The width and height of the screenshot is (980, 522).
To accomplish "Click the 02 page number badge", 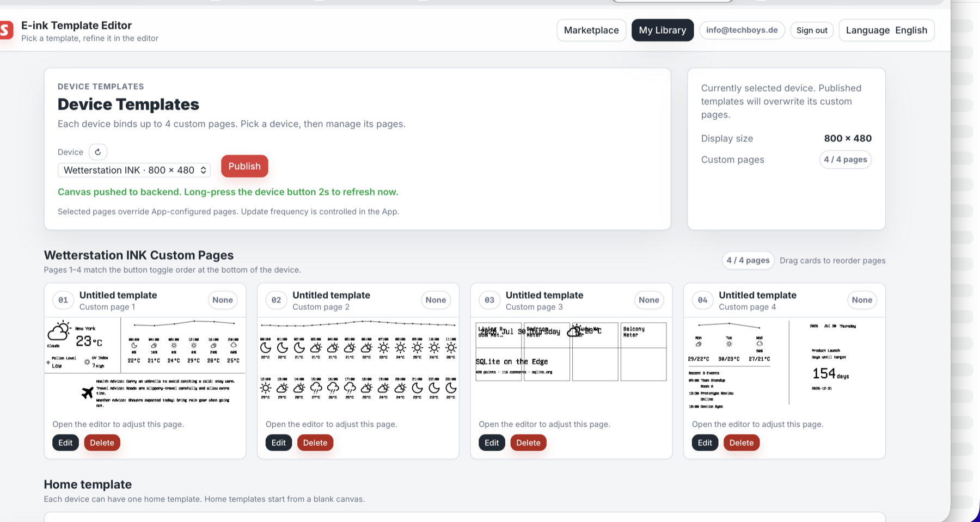I will (x=277, y=300).
